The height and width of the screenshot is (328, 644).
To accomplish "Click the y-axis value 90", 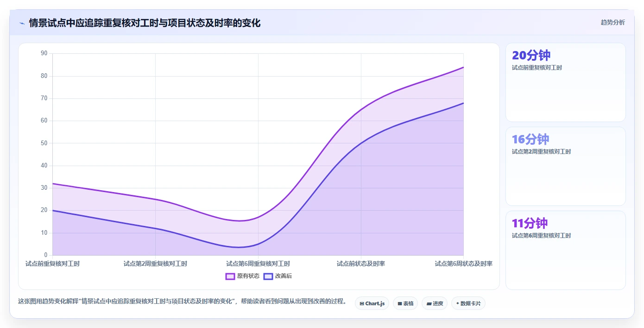I will pyautogui.click(x=44, y=53).
